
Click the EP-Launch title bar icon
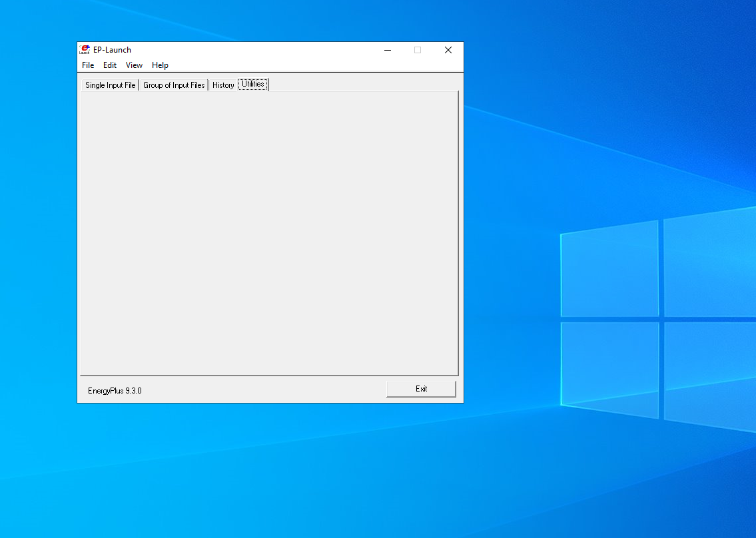point(85,50)
